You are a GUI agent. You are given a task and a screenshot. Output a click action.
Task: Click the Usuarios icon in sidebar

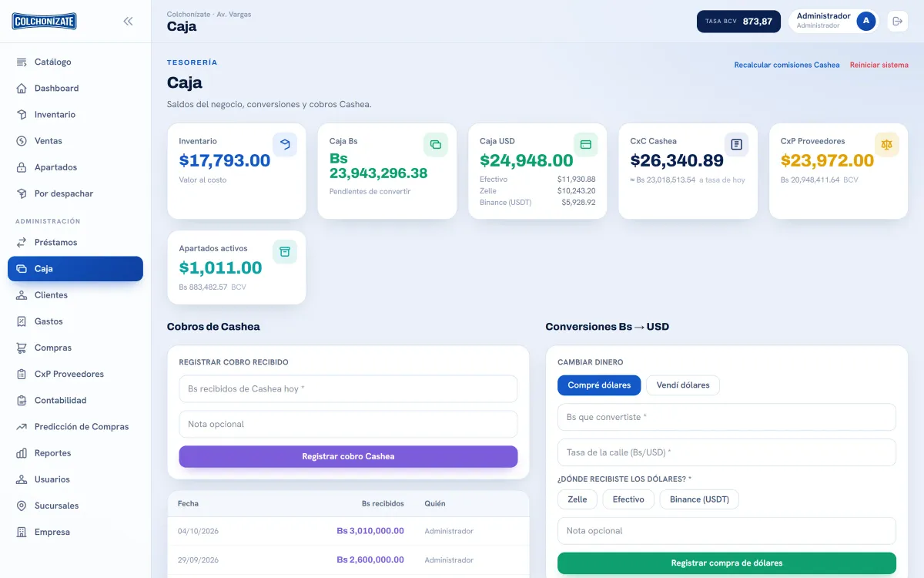(22, 479)
